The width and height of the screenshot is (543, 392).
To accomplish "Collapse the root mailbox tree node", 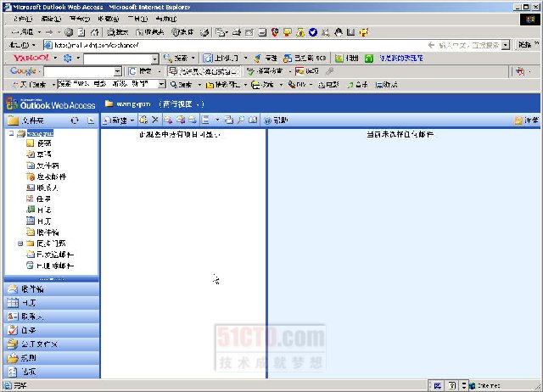I will click(x=11, y=133).
